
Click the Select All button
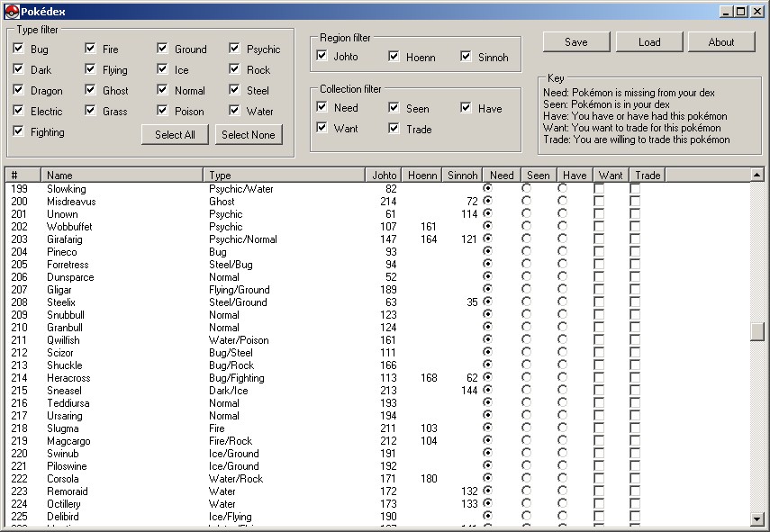[175, 134]
